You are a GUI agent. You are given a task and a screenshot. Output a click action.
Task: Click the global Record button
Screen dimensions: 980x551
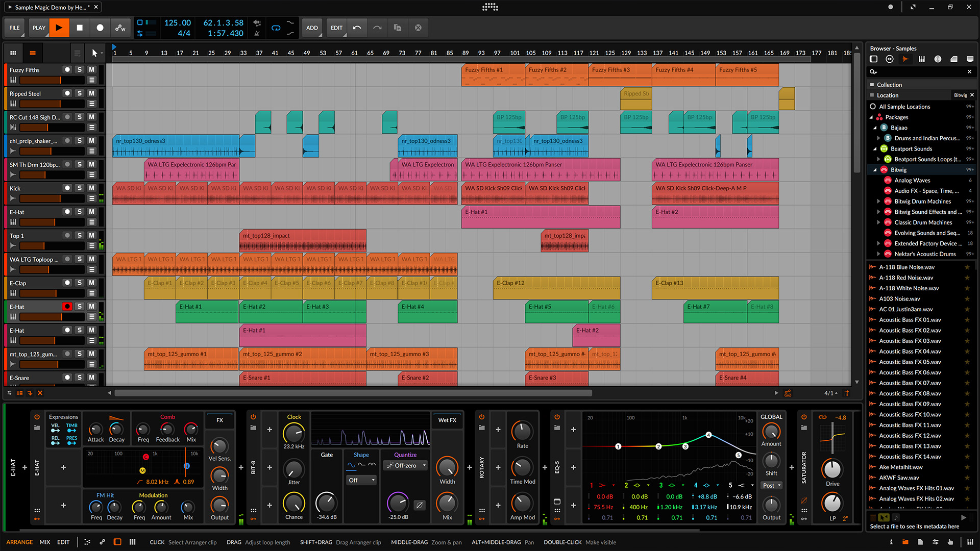point(100,28)
